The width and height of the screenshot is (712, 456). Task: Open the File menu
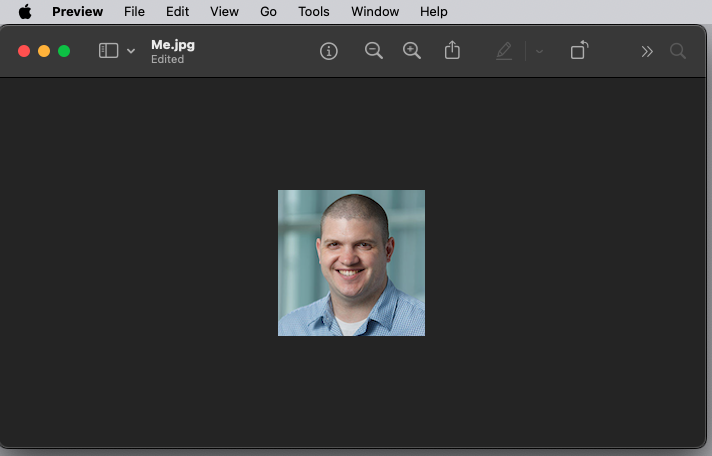134,11
